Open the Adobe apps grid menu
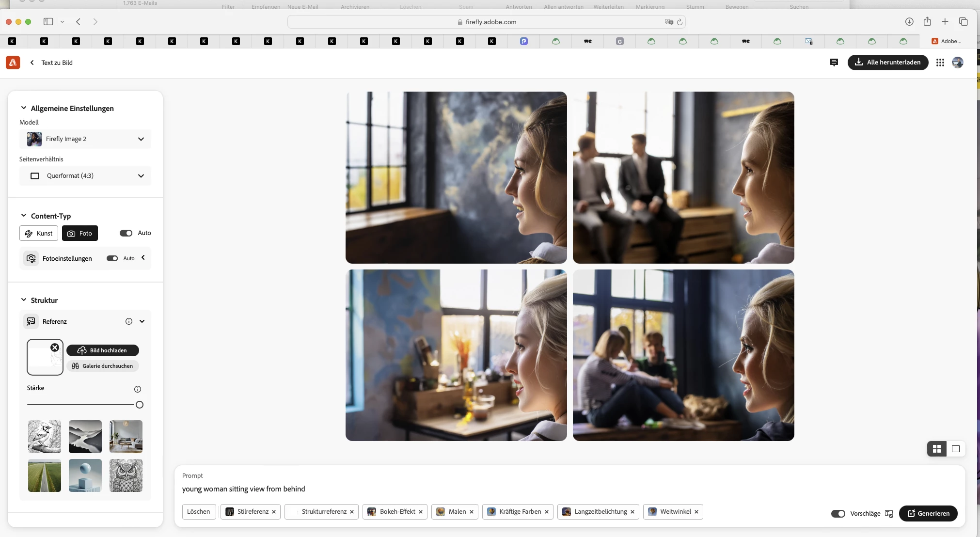This screenshot has height=537, width=980. (940, 63)
